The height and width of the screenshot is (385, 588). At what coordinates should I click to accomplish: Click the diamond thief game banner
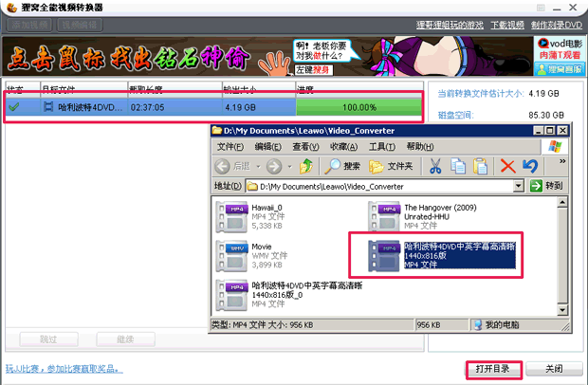(267, 56)
